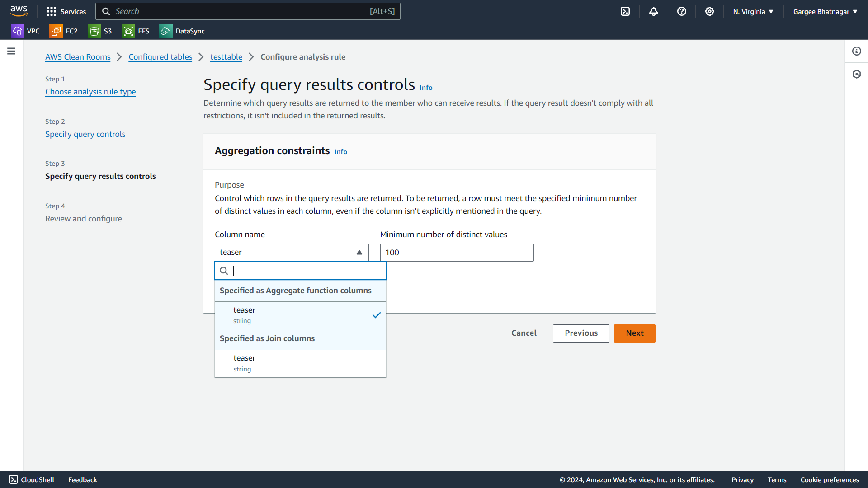This screenshot has width=868, height=488.
Task: Go to Choose analysis rule type step
Action: click(x=90, y=92)
